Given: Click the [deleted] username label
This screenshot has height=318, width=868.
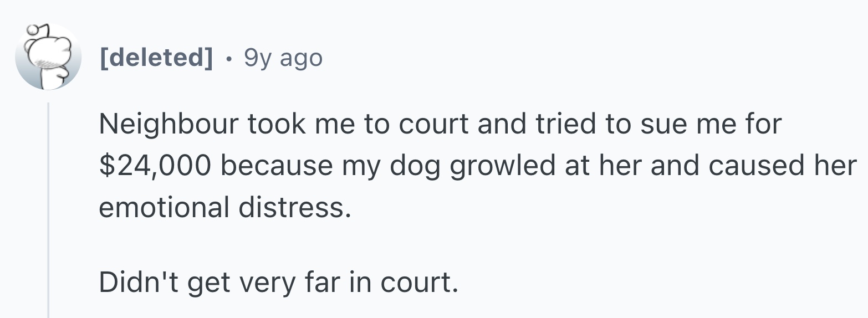Looking at the screenshot, I should point(156,57).
